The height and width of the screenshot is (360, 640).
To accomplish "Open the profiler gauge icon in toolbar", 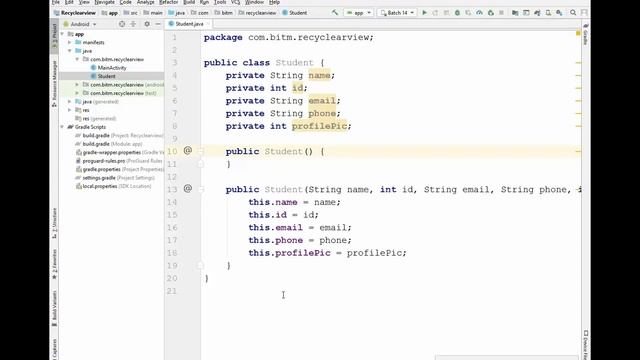I will [479, 13].
